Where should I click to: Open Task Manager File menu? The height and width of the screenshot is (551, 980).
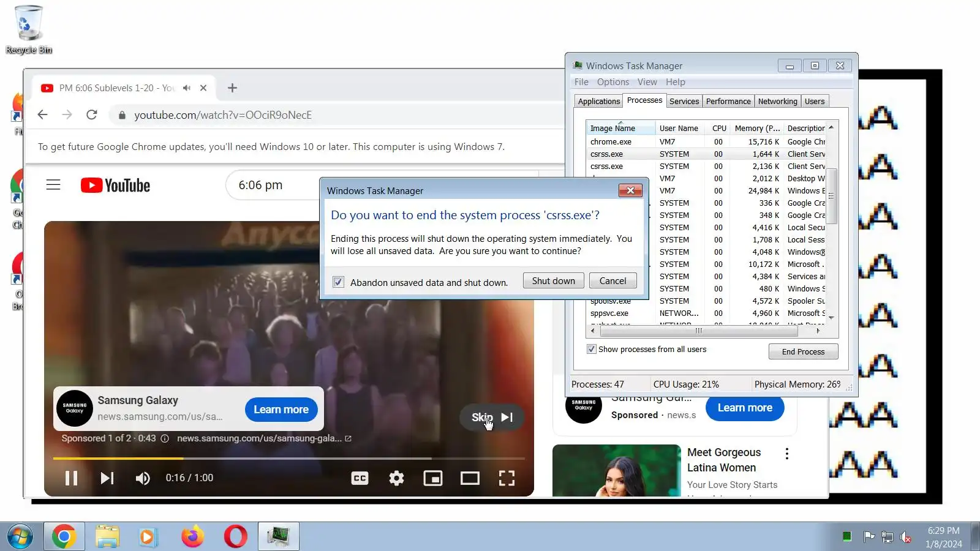[581, 82]
